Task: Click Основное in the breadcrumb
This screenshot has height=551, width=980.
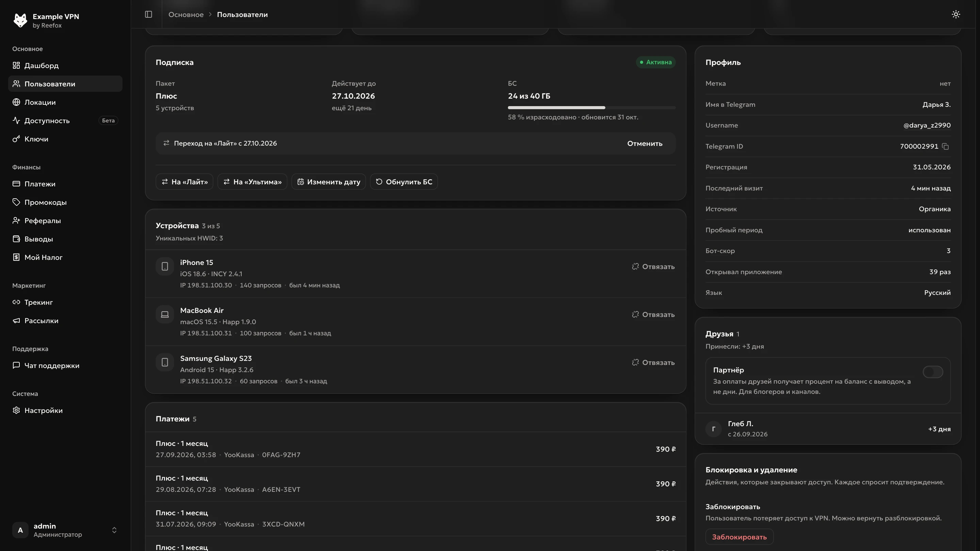Action: (x=186, y=14)
